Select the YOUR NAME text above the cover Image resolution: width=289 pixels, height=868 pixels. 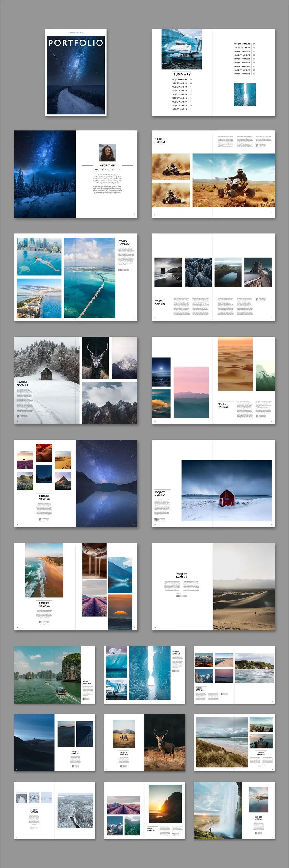pyautogui.click(x=76, y=33)
